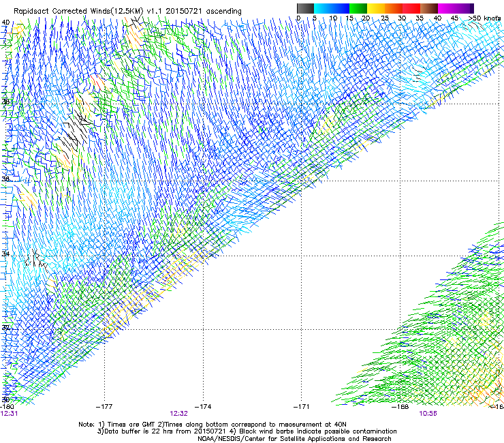Click the brown 35-40 knots legend swatch
504x443 pixels.
click(x=429, y=8)
